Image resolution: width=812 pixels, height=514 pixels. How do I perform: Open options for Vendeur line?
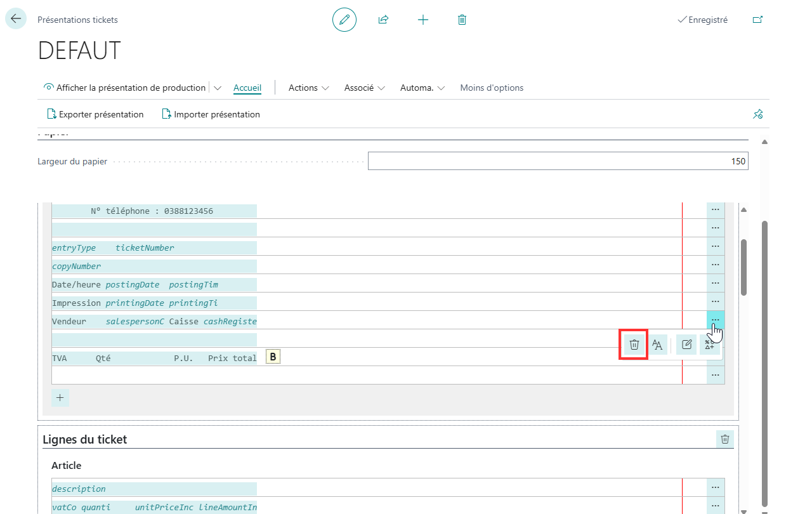coord(716,319)
